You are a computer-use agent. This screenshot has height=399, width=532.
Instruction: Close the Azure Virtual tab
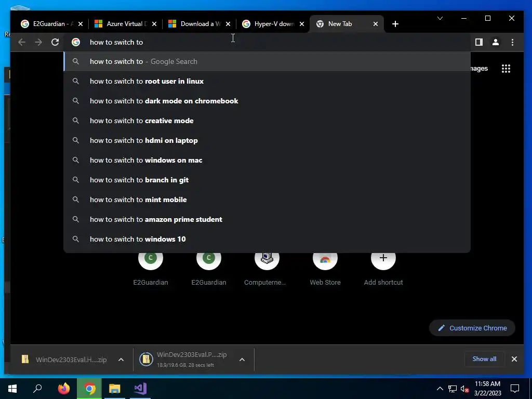point(154,24)
